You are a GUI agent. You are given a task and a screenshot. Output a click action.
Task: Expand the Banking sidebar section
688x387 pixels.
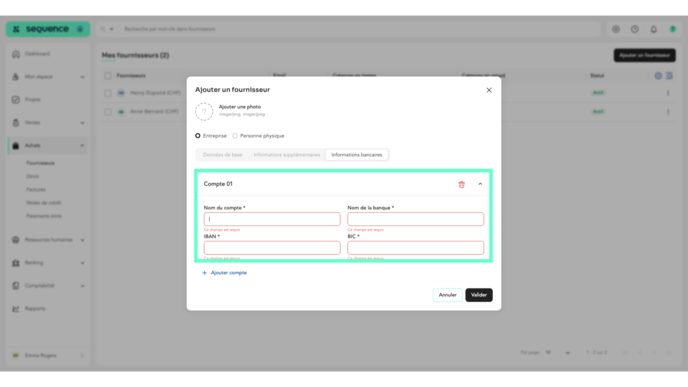pyautogui.click(x=48, y=263)
